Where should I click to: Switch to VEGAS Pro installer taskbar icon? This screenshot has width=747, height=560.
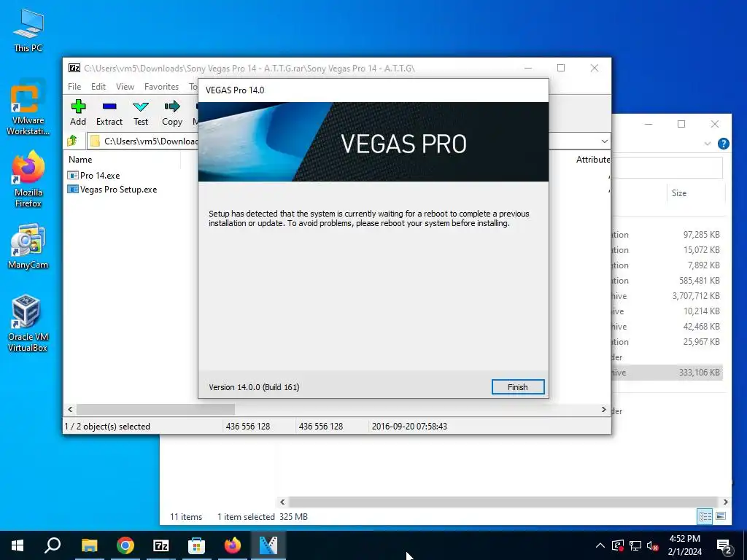[x=268, y=545]
